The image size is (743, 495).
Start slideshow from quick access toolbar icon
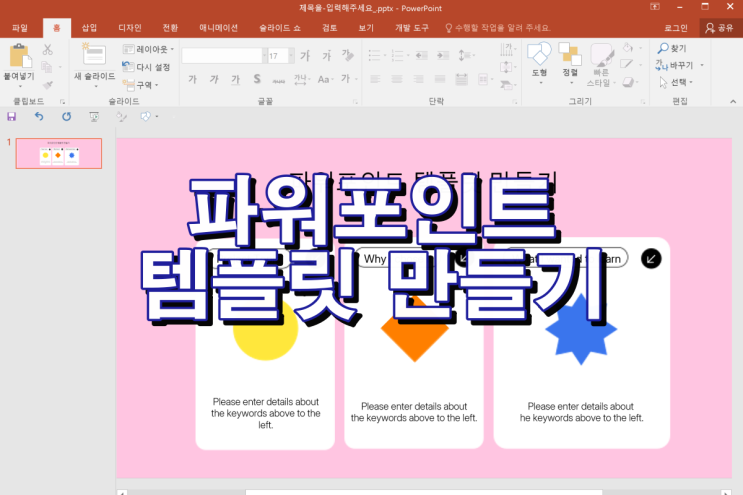coord(94,117)
